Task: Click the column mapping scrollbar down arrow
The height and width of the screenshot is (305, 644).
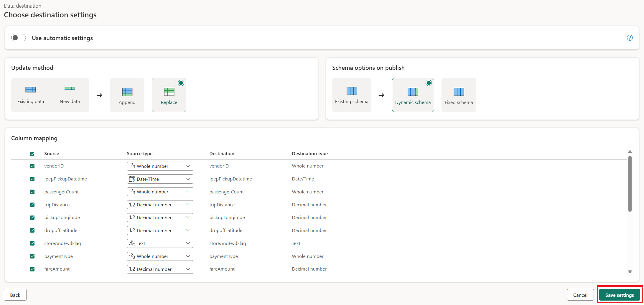Action: [630, 271]
